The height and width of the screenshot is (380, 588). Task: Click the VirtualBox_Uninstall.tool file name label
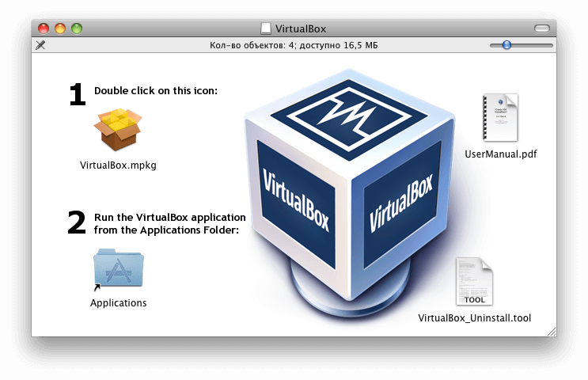click(x=474, y=318)
